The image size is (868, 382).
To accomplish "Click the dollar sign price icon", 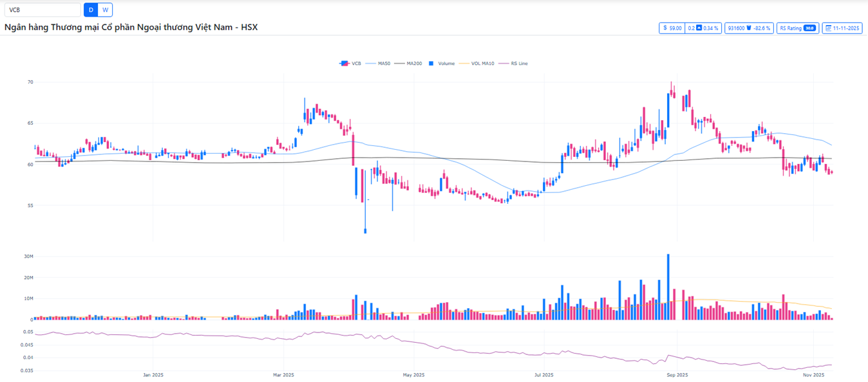I will tap(665, 28).
